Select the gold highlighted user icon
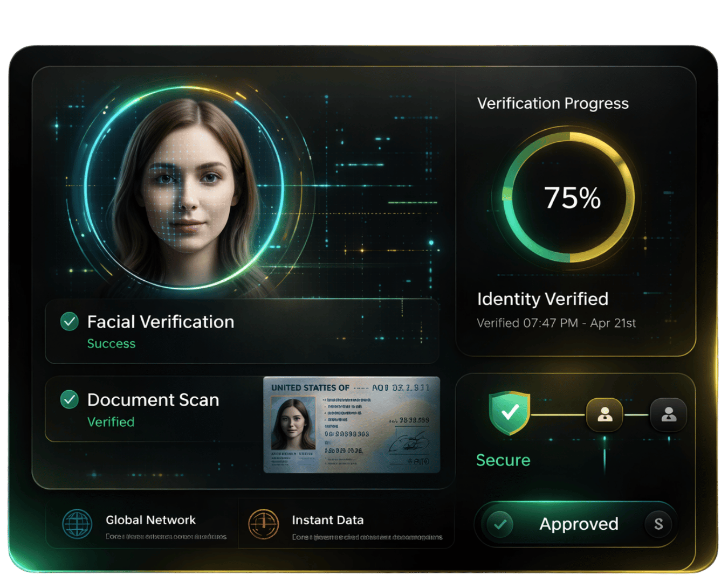The height and width of the screenshot is (582, 728). tap(605, 414)
